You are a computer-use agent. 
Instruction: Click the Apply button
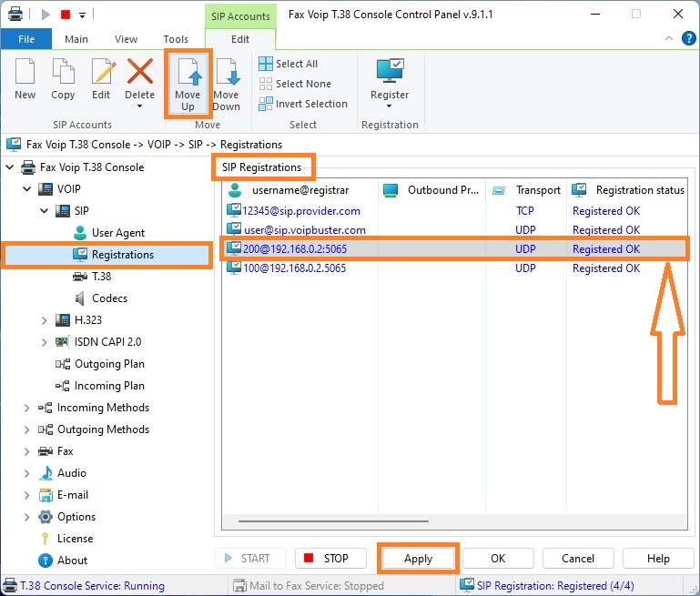point(419,559)
